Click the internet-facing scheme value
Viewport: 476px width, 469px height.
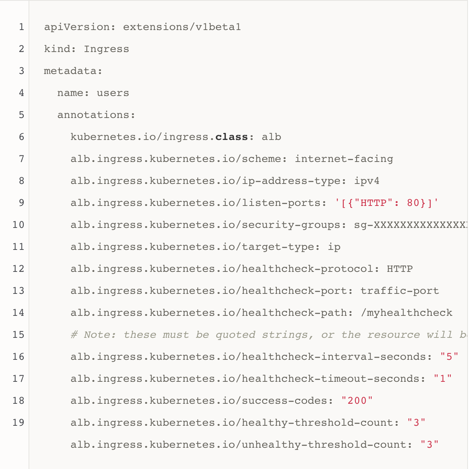[344, 159]
